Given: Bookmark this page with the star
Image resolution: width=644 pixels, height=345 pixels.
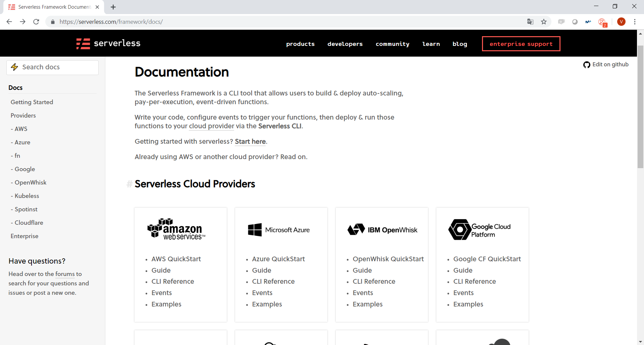Looking at the screenshot, I should coord(544,22).
